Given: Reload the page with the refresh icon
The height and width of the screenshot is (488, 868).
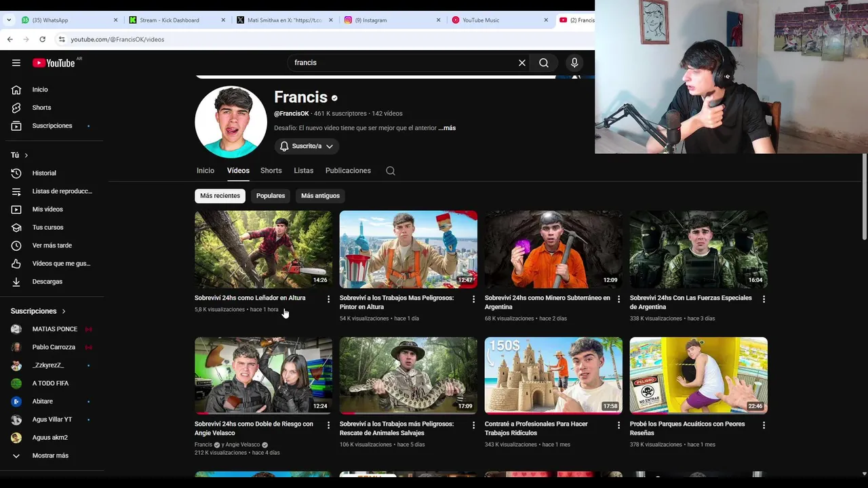Looking at the screenshot, I should tap(42, 39).
